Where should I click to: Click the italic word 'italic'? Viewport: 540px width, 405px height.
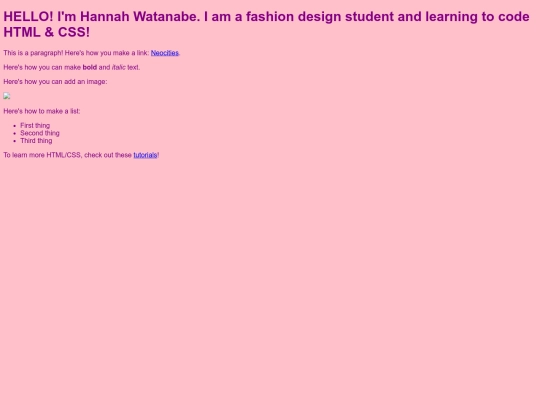[119, 68]
